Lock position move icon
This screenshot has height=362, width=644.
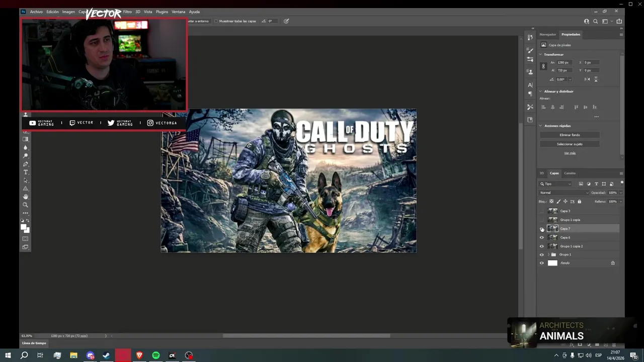566,202
